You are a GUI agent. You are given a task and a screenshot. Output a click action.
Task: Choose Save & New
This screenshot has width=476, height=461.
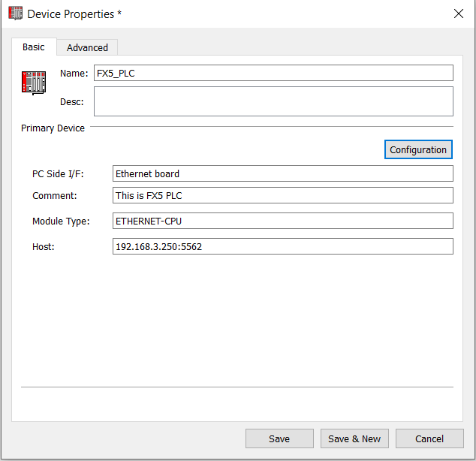click(x=354, y=438)
